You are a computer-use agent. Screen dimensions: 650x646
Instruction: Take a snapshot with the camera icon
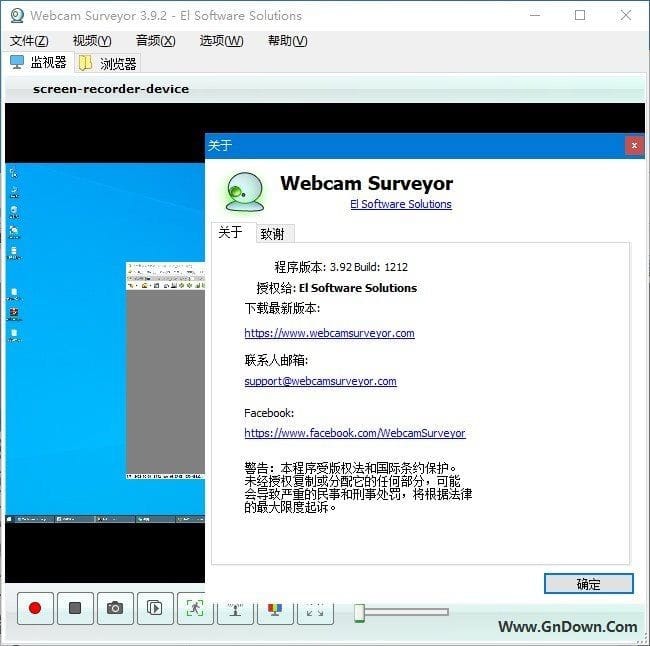tap(115, 608)
